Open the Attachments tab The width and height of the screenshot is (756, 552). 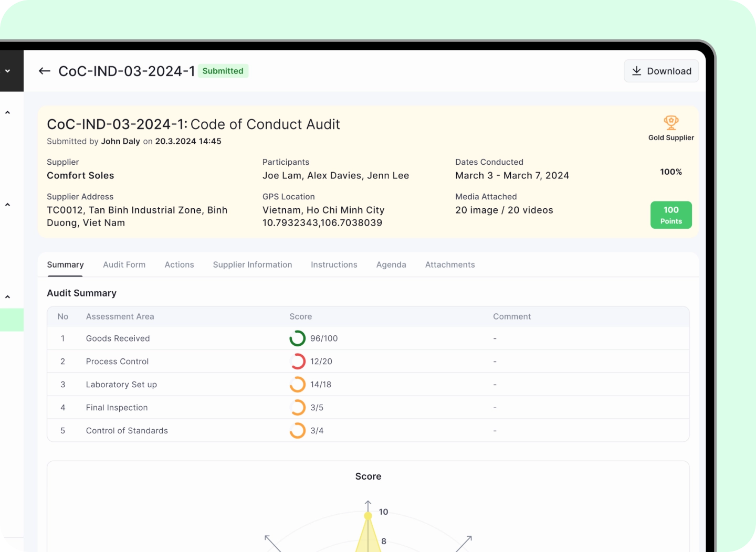[x=449, y=264]
